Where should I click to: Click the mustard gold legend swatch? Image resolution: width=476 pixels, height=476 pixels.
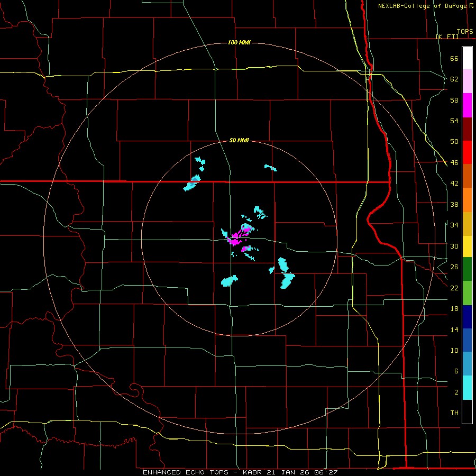pos(467,224)
